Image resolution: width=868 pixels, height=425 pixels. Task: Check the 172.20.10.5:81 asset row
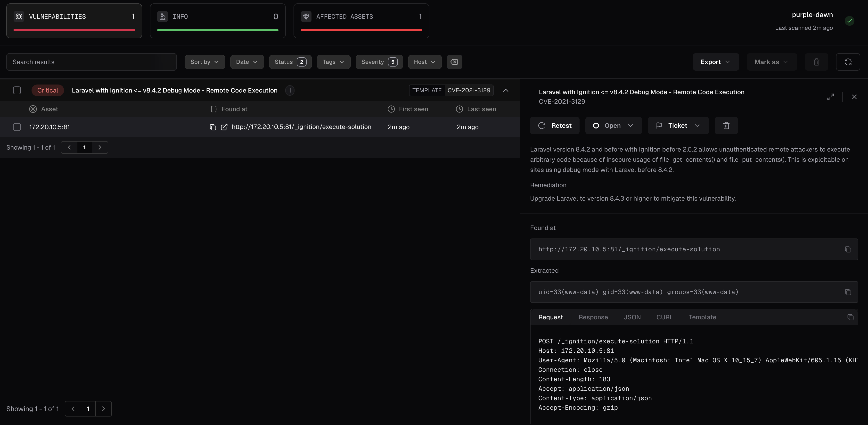(x=17, y=127)
